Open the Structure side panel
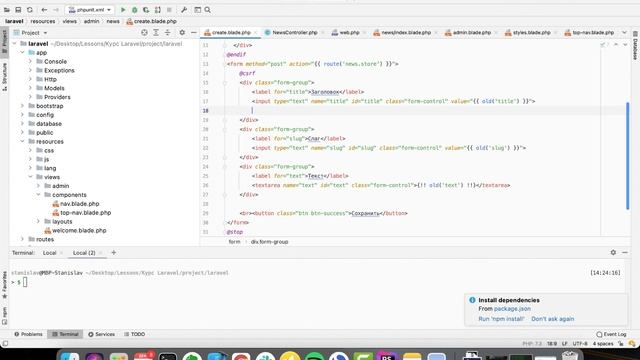The height and width of the screenshot is (360, 640). (4, 76)
